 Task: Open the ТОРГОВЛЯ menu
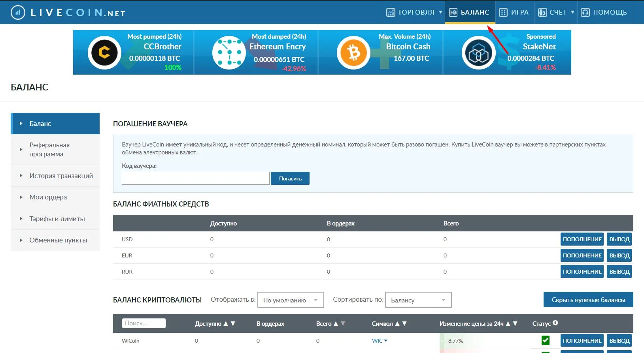(x=414, y=12)
